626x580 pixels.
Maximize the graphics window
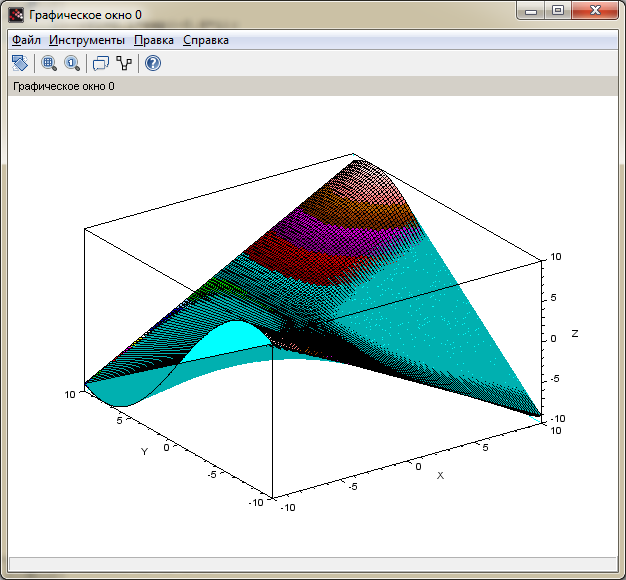tap(558, 11)
